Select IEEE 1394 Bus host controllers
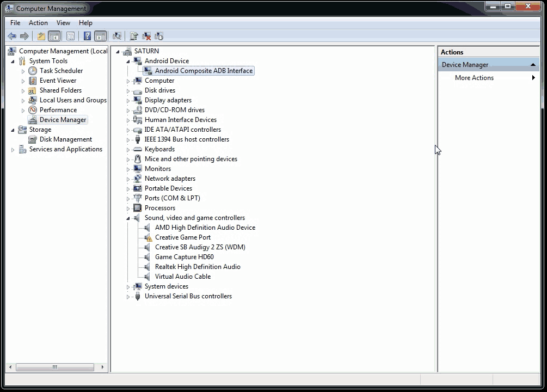547x392 pixels. coord(187,139)
